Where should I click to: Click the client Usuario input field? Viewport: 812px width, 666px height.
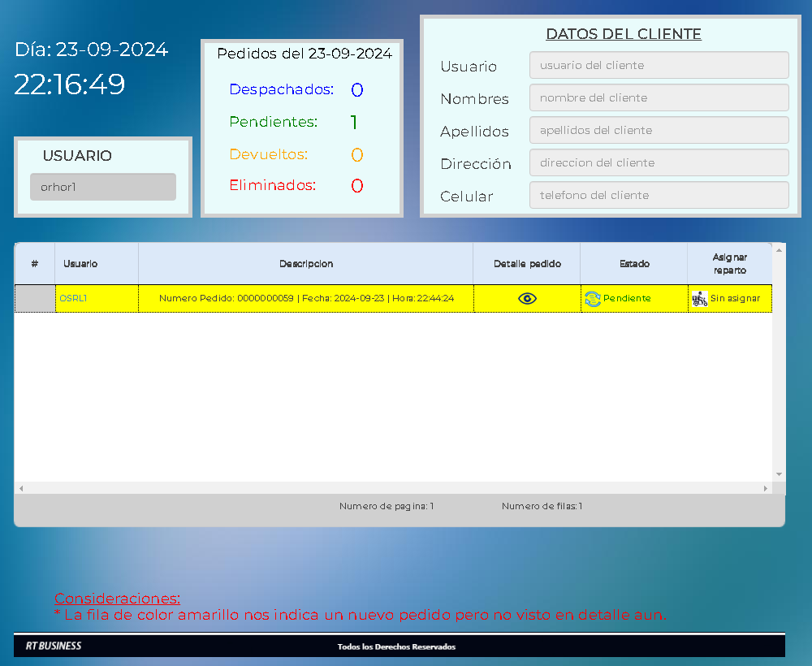point(659,65)
